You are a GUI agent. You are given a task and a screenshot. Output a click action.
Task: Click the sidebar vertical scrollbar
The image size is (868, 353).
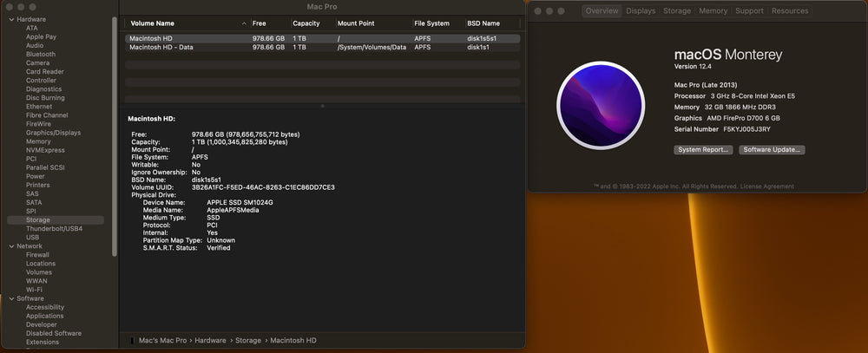(115, 135)
